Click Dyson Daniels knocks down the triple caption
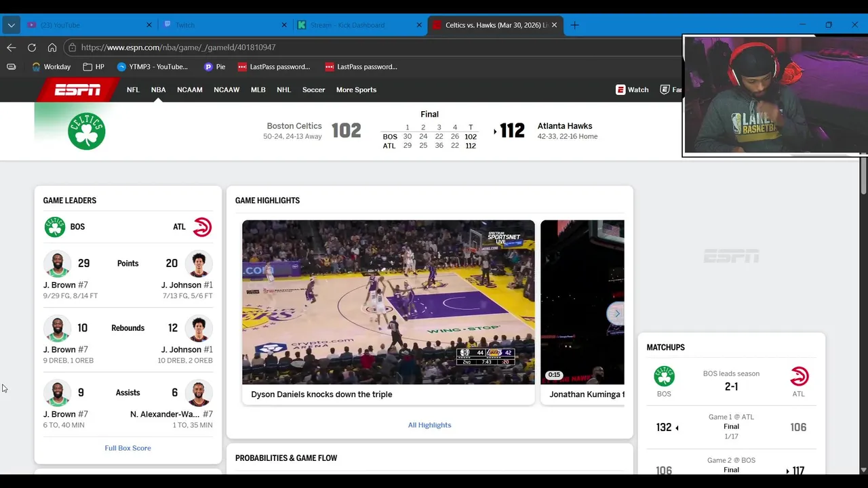Screen dimensions: 868x488 (321, 394)
